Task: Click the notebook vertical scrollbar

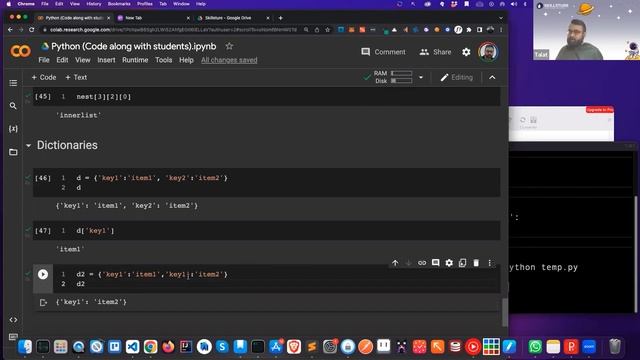Action: (x=505, y=312)
